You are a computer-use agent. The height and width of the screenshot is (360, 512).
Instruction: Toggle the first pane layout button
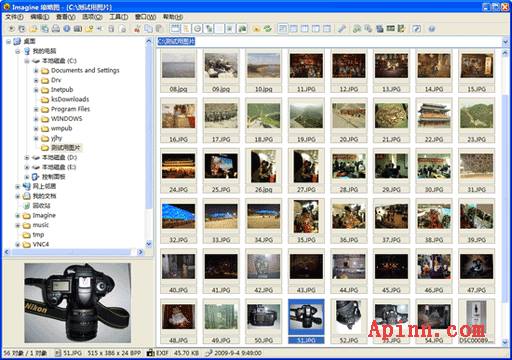[x=283, y=29]
